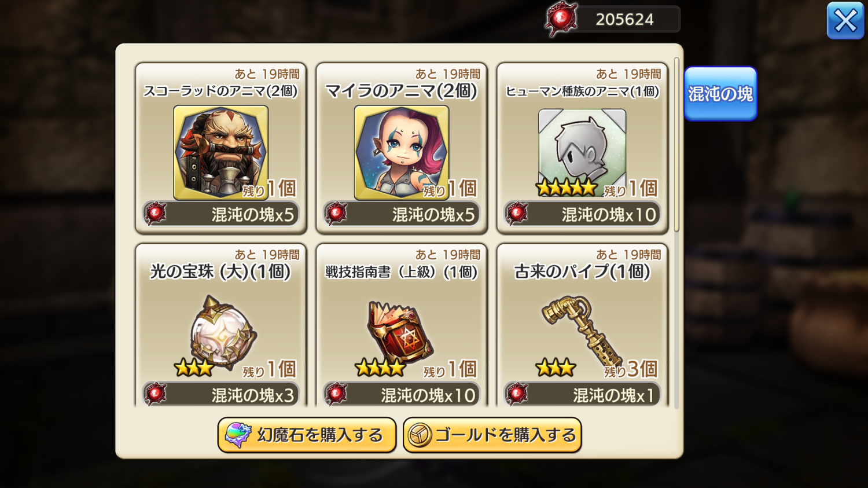
Task: Select the スコーラッド bearded character portrait
Action: [220, 152]
